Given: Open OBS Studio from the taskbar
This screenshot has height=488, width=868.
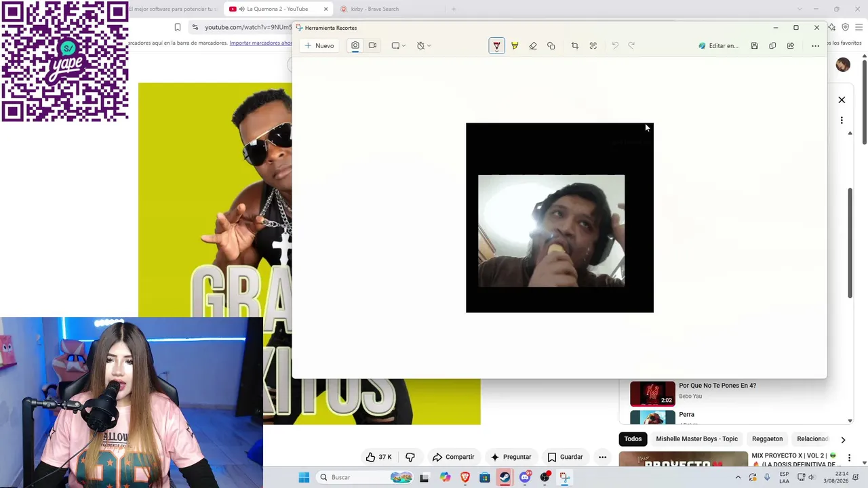Looking at the screenshot, I should pyautogui.click(x=545, y=477).
